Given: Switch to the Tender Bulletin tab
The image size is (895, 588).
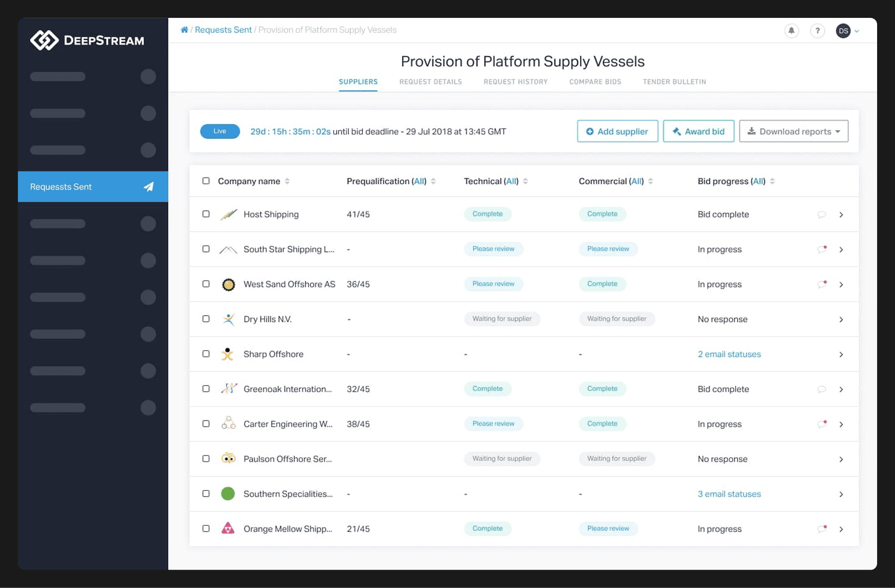Looking at the screenshot, I should [674, 82].
